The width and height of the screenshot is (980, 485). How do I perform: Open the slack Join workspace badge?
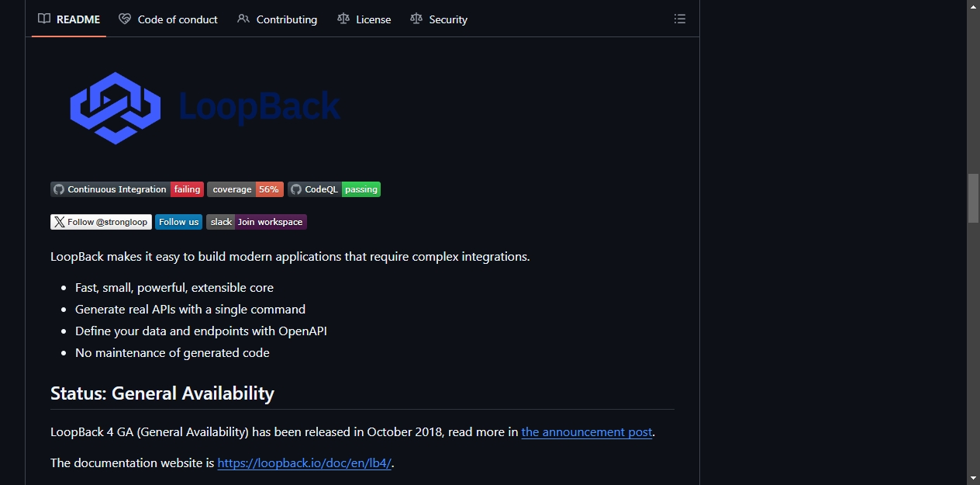tap(257, 222)
